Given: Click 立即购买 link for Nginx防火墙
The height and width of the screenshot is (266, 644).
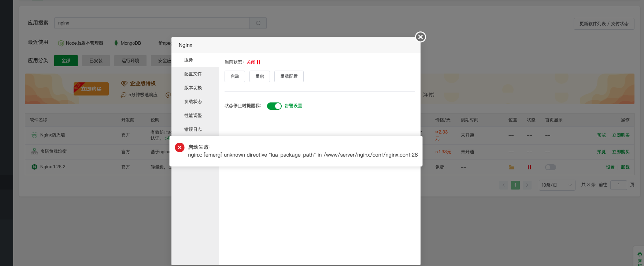Looking at the screenshot, I should [x=621, y=135].
